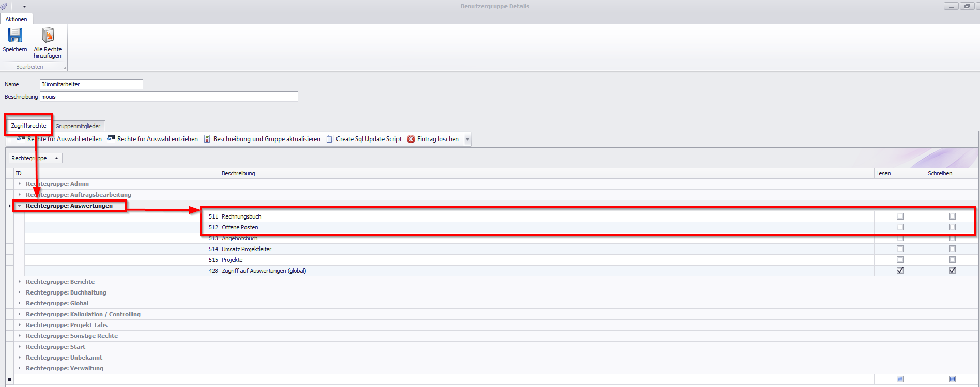This screenshot has height=387, width=980.
Task: Collapse the Rechtegruppe: Auswertungen group
Action: point(20,206)
